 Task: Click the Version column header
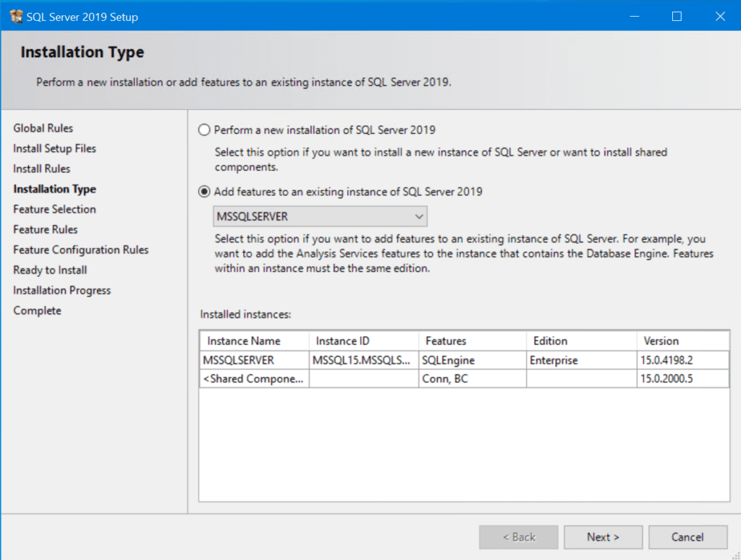pos(683,341)
